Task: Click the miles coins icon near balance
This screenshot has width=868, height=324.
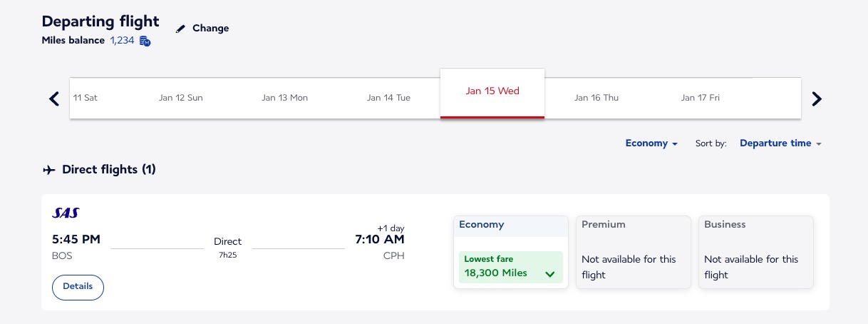Action: point(145,41)
